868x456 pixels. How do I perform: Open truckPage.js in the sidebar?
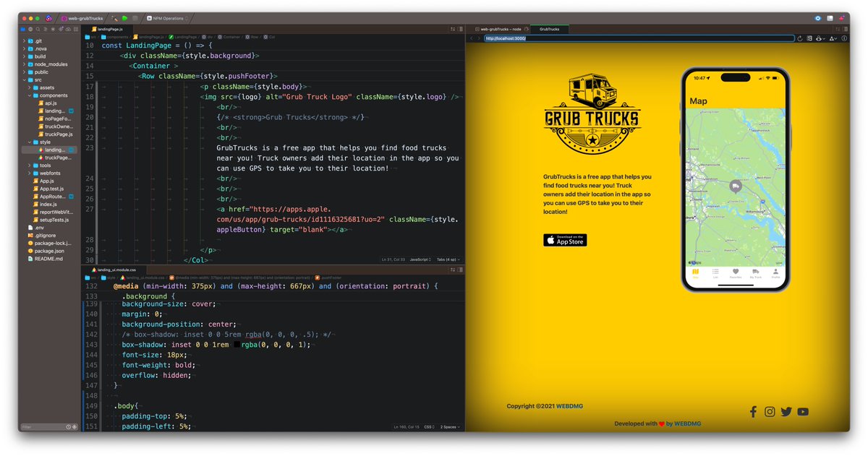(x=55, y=134)
